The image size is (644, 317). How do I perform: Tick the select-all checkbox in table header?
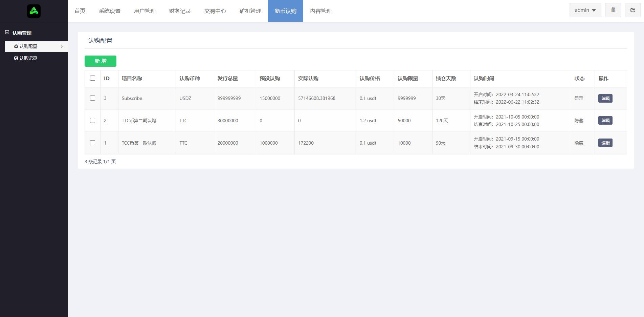92,78
